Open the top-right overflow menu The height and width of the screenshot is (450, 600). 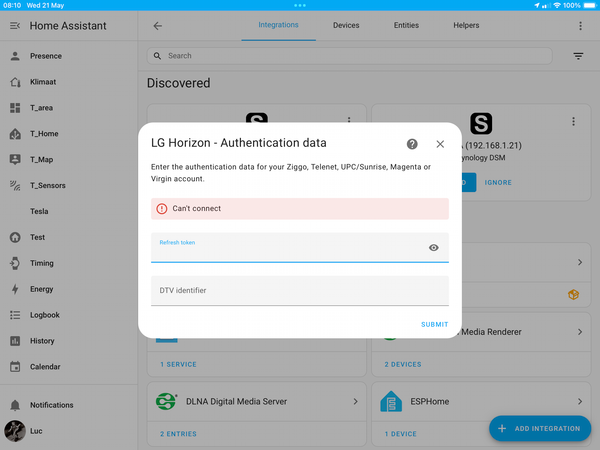pyautogui.click(x=580, y=26)
